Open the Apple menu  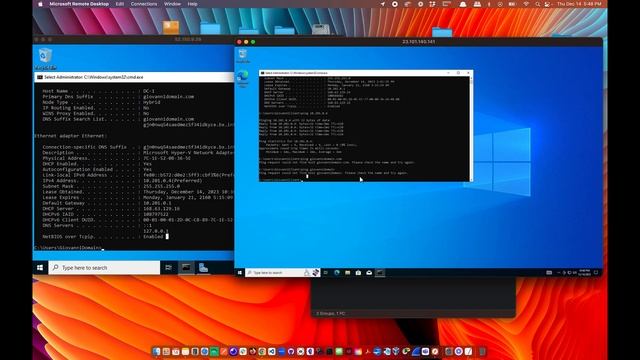click(40, 4)
